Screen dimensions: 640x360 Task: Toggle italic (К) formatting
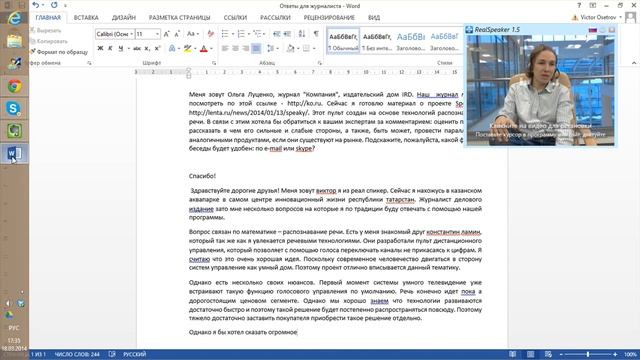click(110, 49)
